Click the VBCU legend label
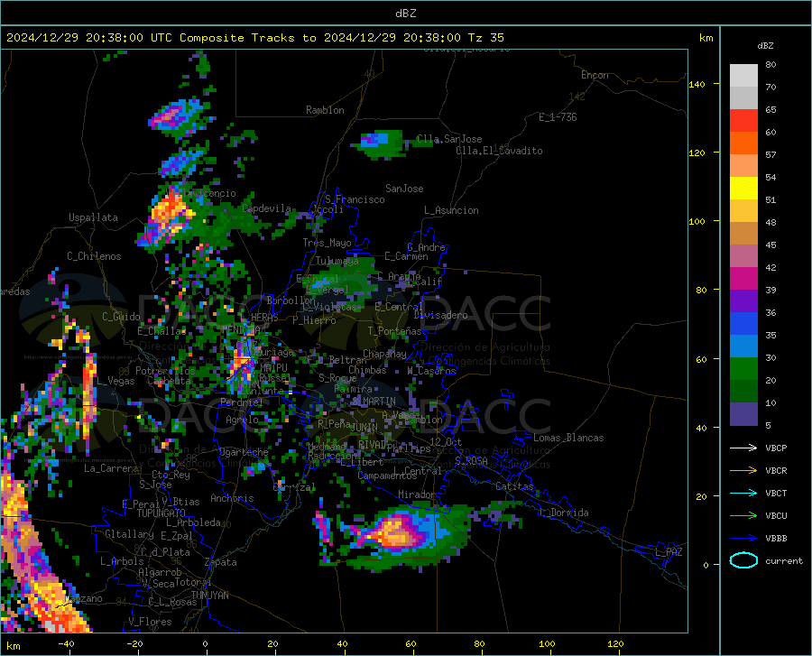Image resolution: width=812 pixels, height=656 pixels. (x=776, y=516)
